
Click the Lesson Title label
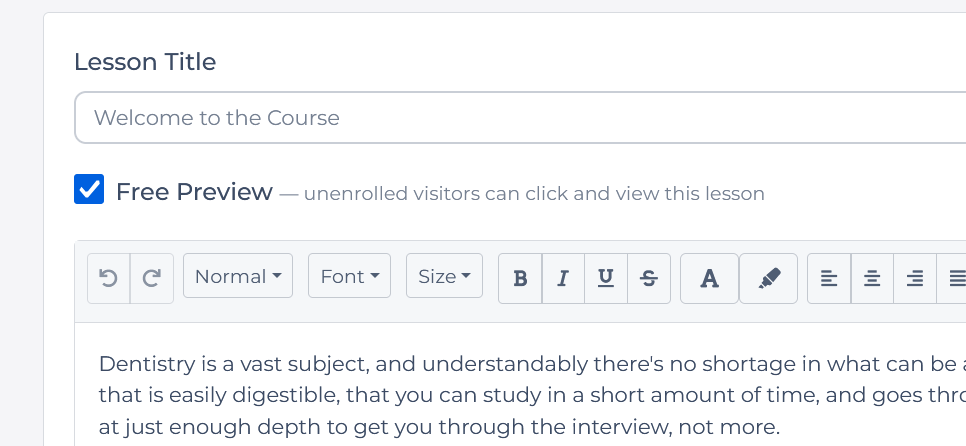(145, 62)
